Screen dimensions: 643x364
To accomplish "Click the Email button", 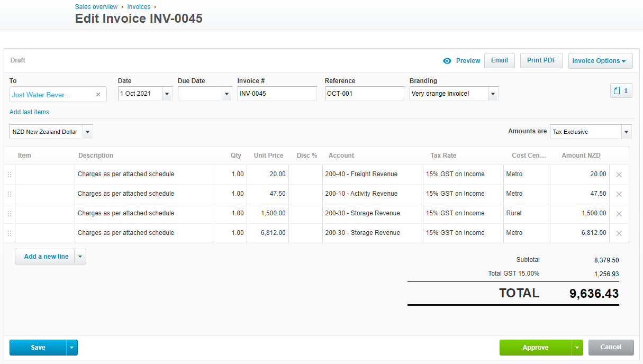I will coord(499,60).
